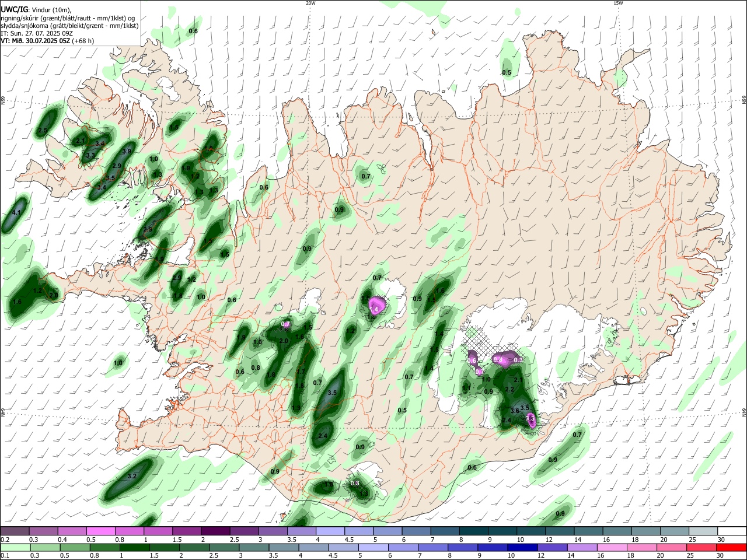The width and height of the screenshot is (747, 560).
Task: Select the valid time "VT: Mið. 30.07.2025 05Z (+68 h)"
Action: pyautogui.click(x=47, y=41)
